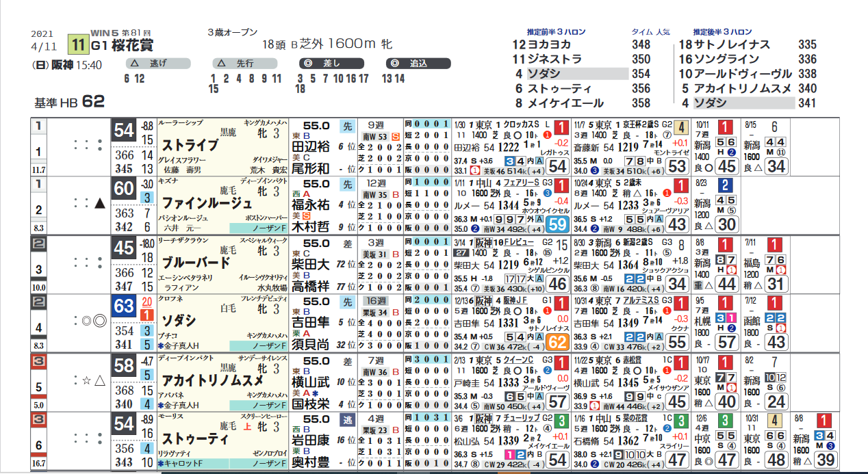Screen dimensions: 868x474
Task: Click large jockey name 岩田康
Action: point(310,440)
